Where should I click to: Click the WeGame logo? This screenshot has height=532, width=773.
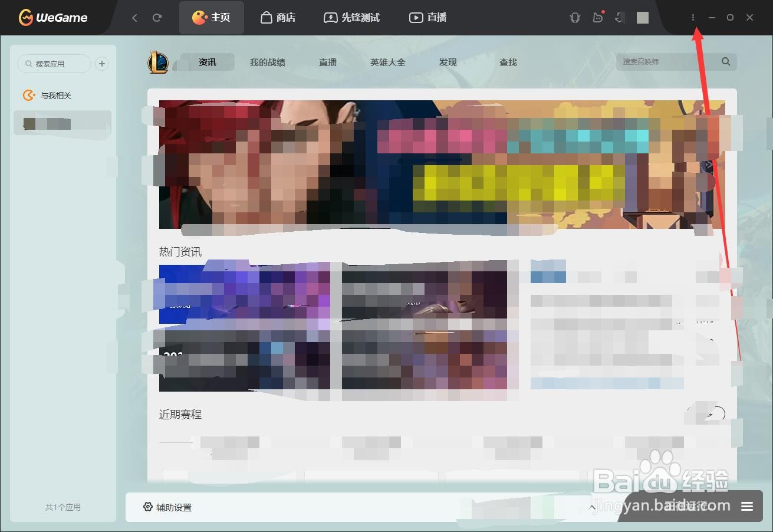tap(53, 18)
